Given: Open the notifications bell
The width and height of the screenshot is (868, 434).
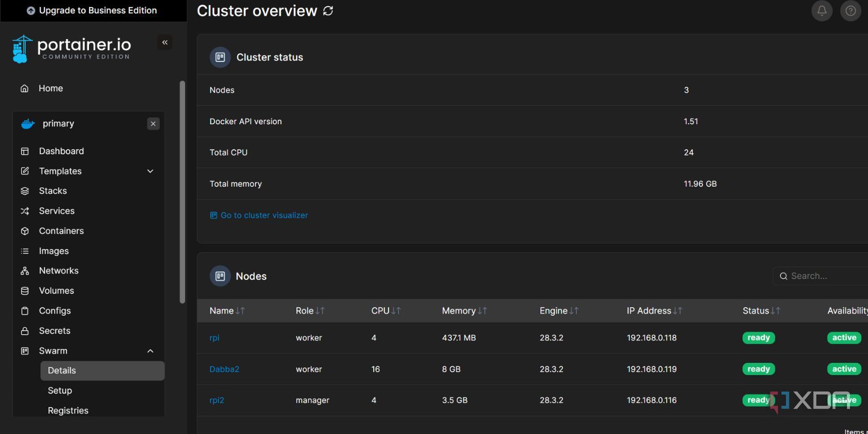Looking at the screenshot, I should (x=822, y=10).
